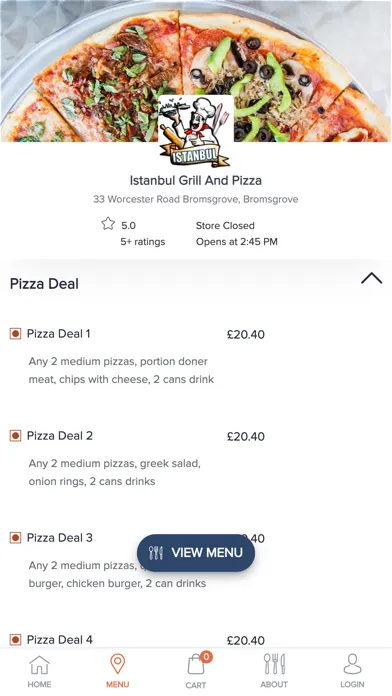Open the About cutlery icon

click(x=274, y=664)
